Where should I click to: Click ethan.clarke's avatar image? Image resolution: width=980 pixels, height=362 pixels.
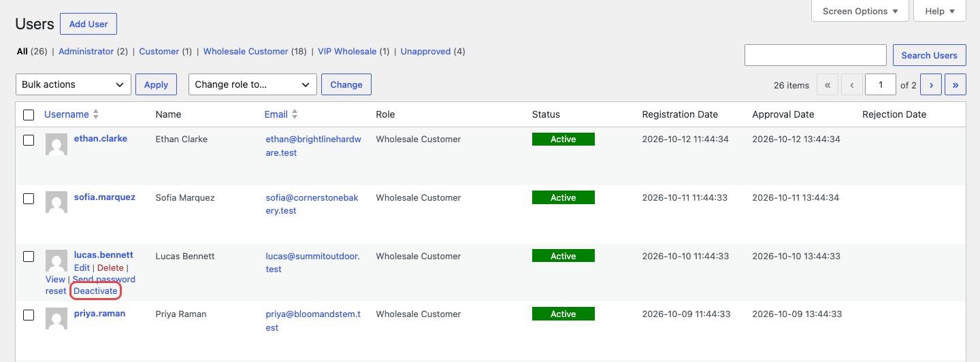[x=56, y=144]
